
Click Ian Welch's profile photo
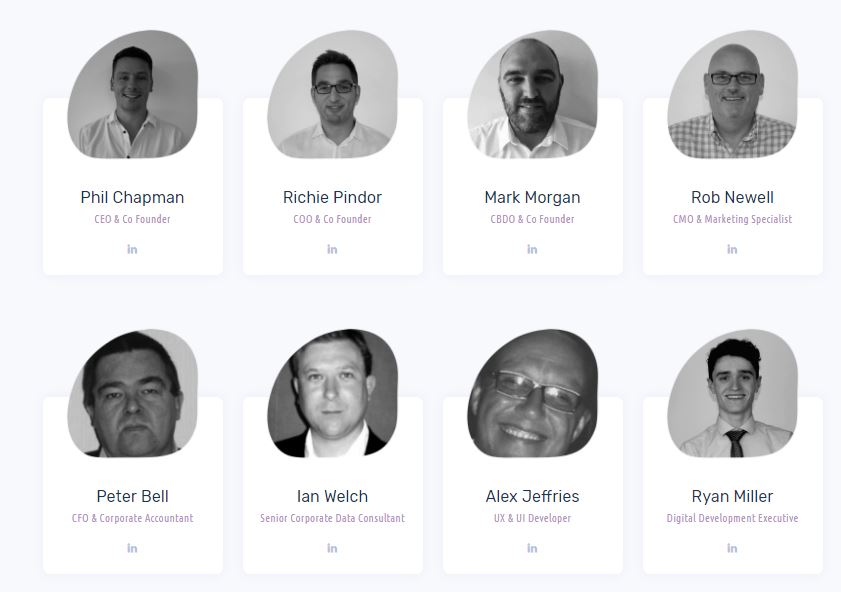click(333, 393)
